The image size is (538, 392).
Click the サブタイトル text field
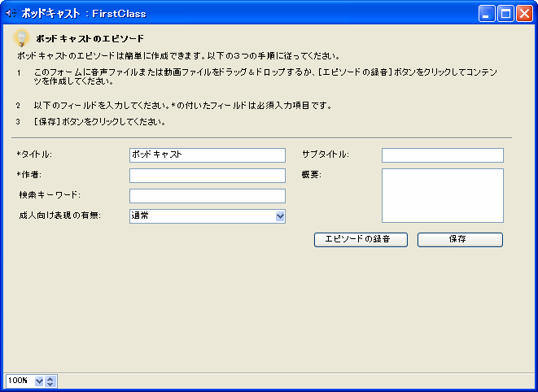tap(442, 155)
